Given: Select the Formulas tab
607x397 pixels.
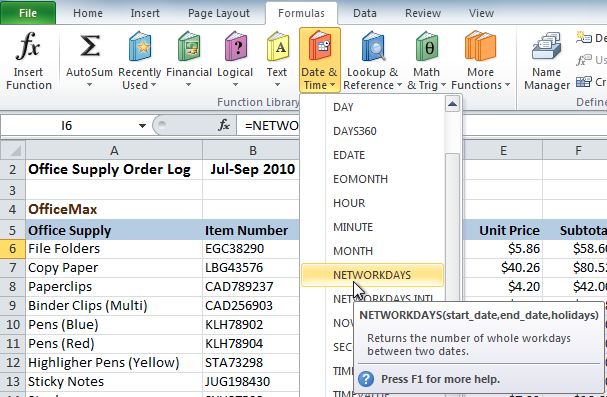Looking at the screenshot, I should point(301,13).
